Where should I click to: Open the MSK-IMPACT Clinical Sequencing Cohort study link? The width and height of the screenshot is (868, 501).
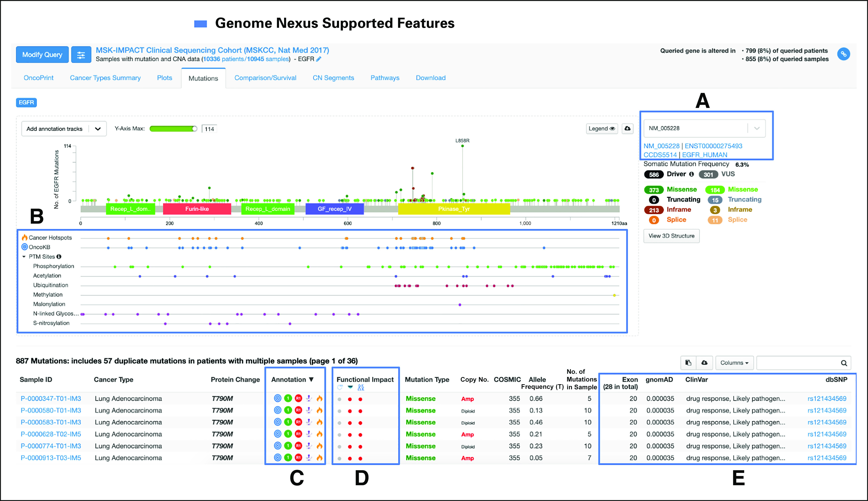pyautogui.click(x=212, y=50)
